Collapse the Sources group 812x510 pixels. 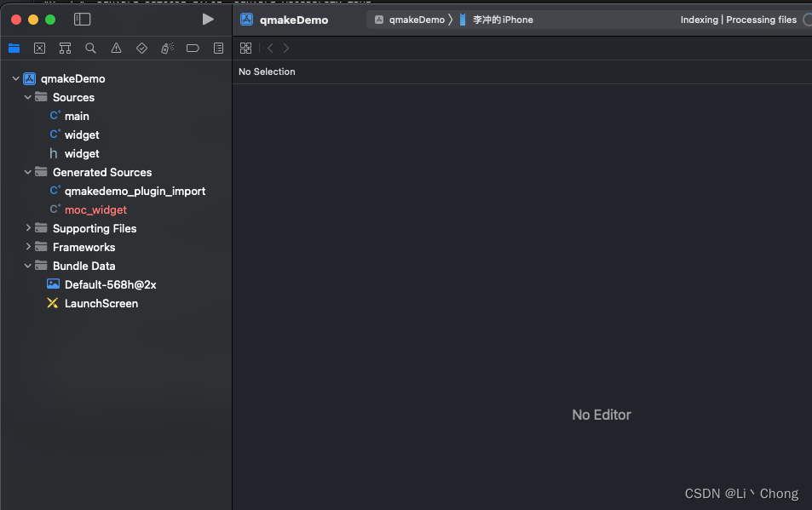click(x=26, y=97)
